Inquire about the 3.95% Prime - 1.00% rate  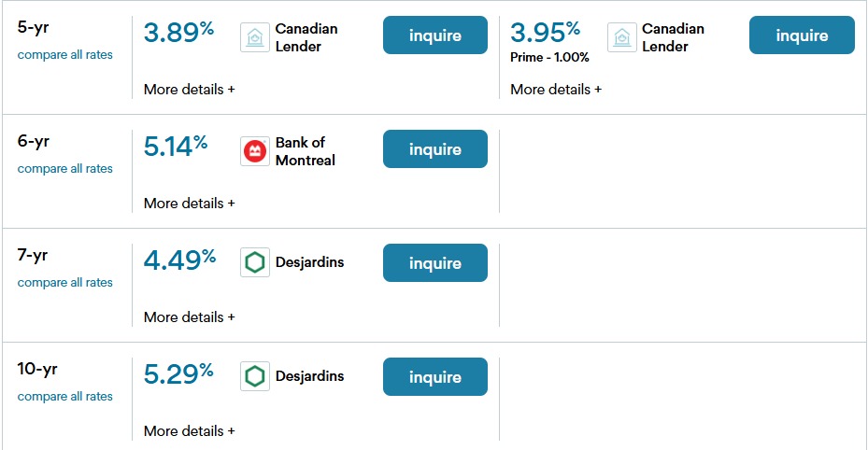tap(802, 35)
